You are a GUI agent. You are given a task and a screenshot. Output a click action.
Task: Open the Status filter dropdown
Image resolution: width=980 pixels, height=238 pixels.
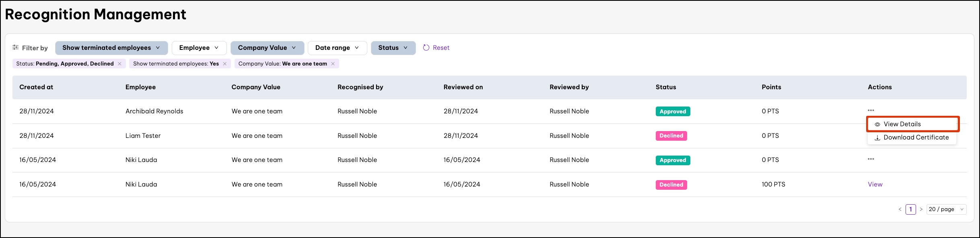coord(393,48)
